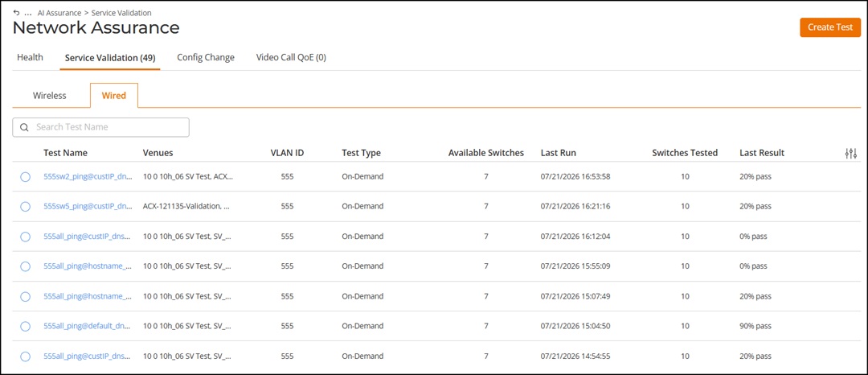
Task: Click the Create Test button
Action: tap(829, 27)
